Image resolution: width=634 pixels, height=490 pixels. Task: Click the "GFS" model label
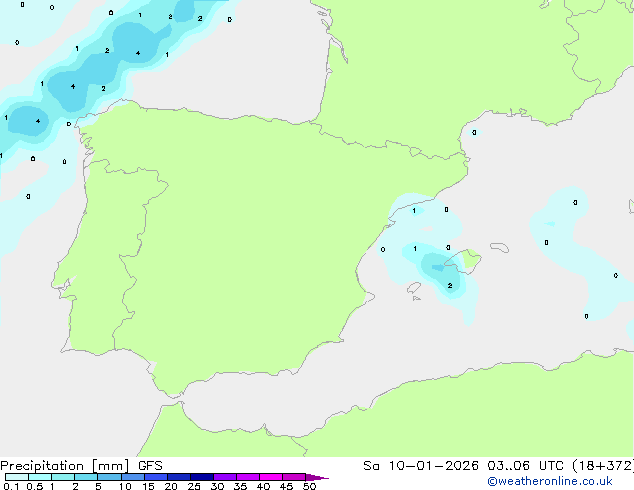(x=150, y=466)
